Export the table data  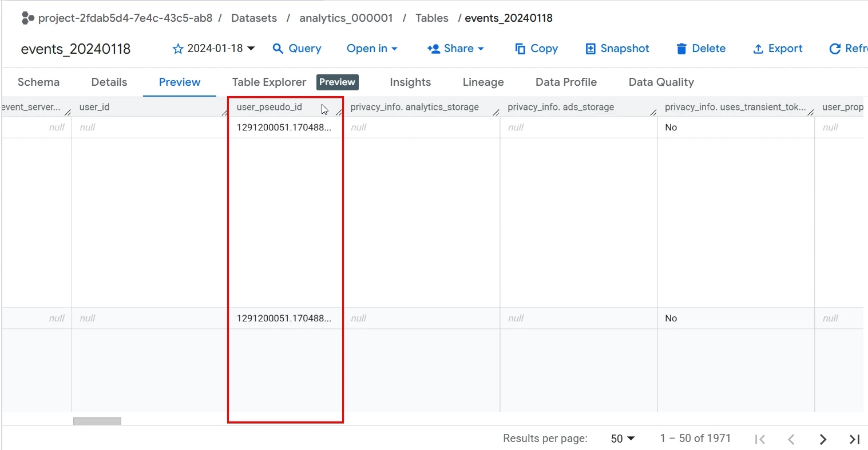pos(778,49)
